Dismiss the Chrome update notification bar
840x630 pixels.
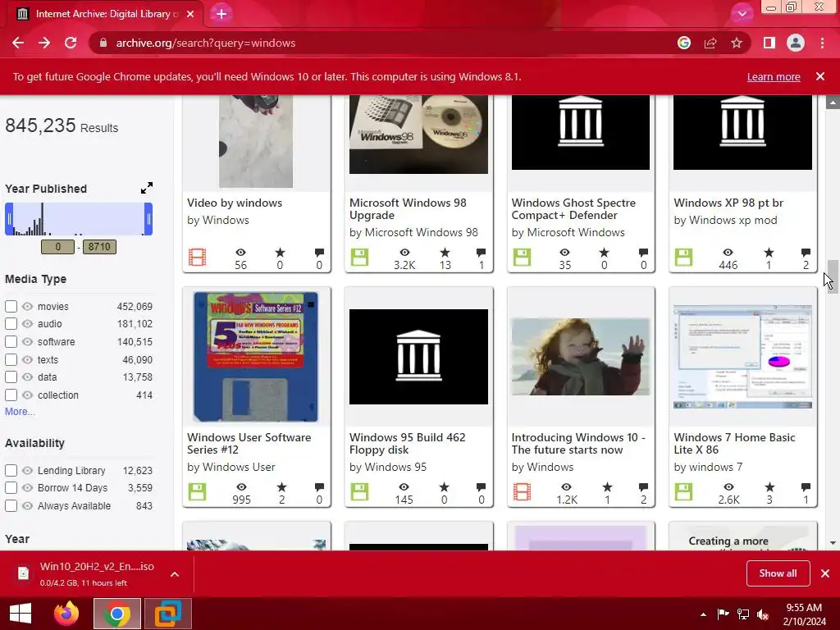coord(820,76)
